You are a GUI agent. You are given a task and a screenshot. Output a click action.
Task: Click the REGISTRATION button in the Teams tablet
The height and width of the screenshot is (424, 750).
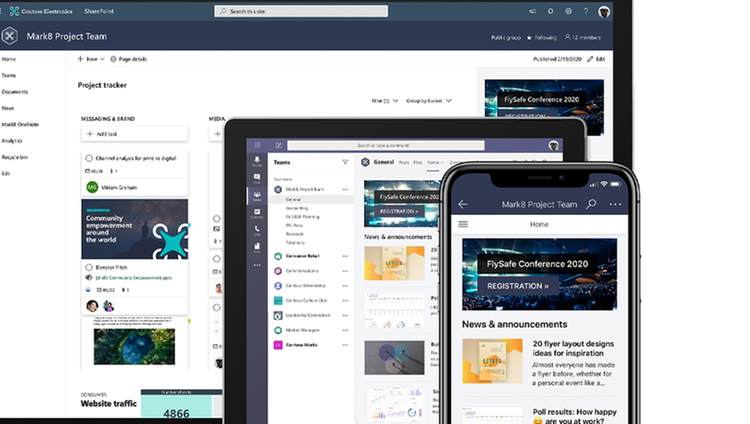399,211
